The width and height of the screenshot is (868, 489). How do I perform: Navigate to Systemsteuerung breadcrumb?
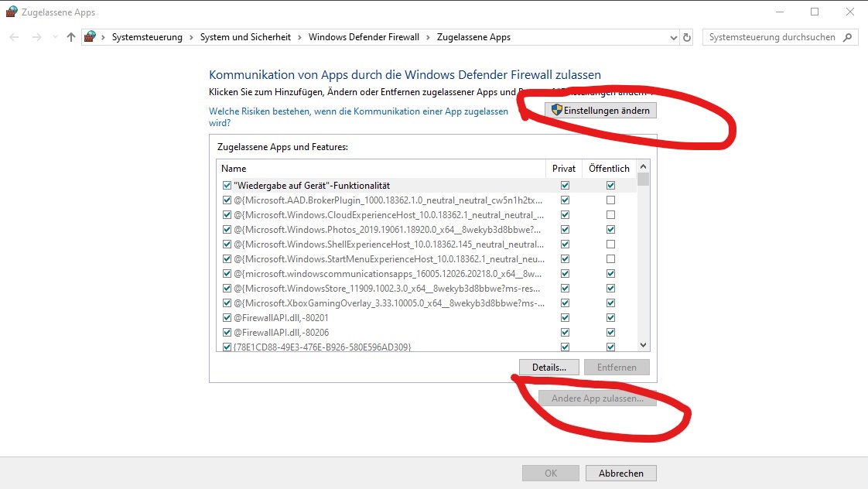coord(147,37)
